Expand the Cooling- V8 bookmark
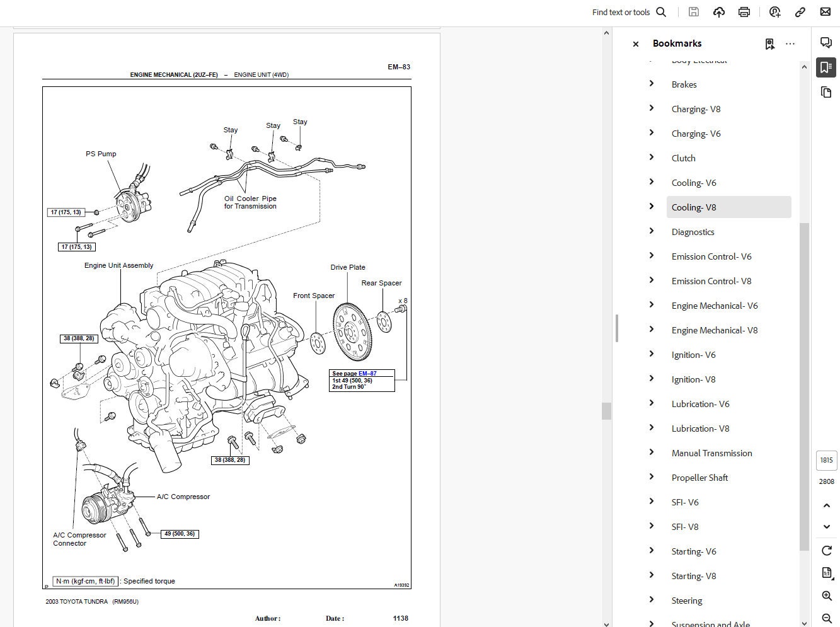The height and width of the screenshot is (627, 840). click(x=652, y=207)
